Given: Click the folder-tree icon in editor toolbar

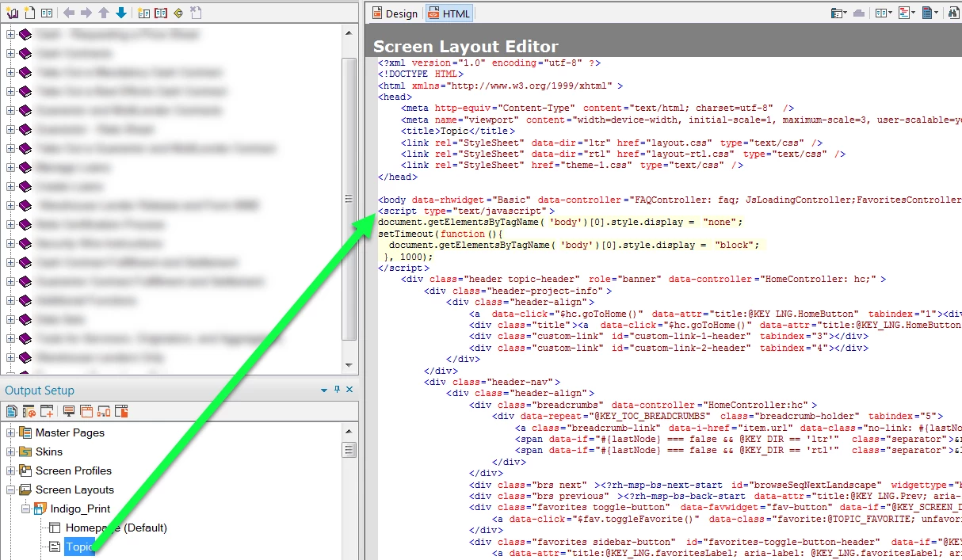Looking at the screenshot, I should pyautogui.click(x=837, y=13).
